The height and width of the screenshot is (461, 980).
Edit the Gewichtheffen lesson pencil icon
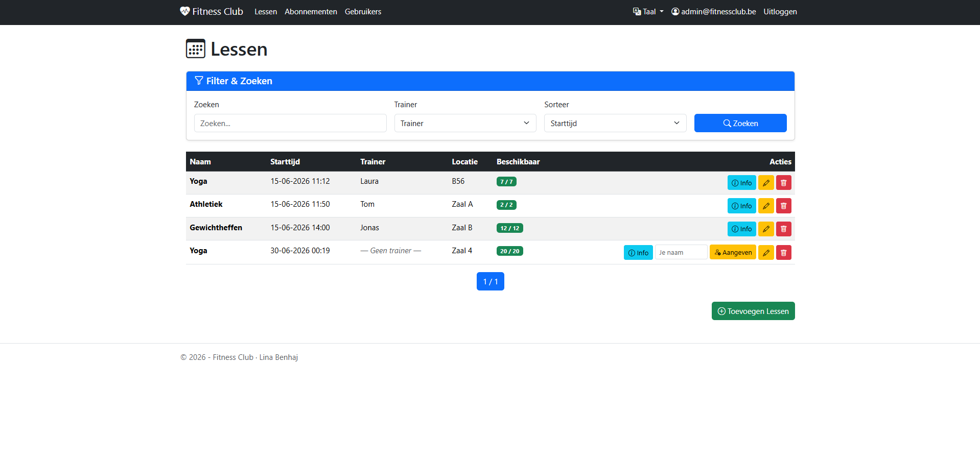click(766, 229)
